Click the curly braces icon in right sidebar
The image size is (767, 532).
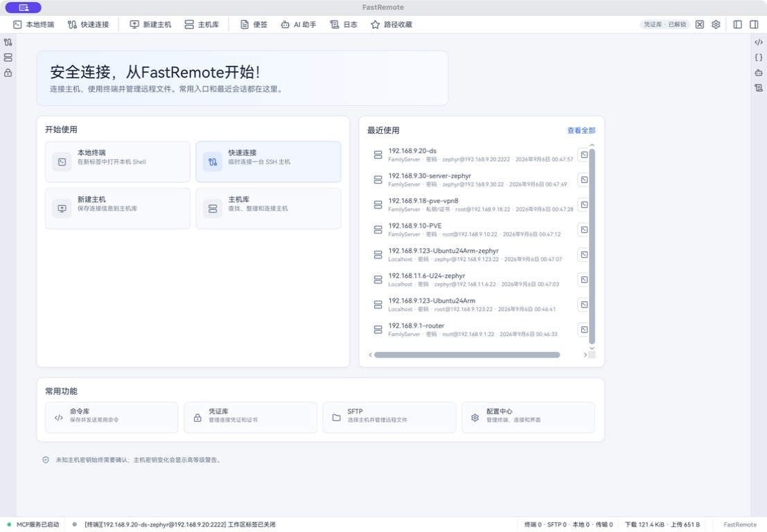(x=759, y=57)
